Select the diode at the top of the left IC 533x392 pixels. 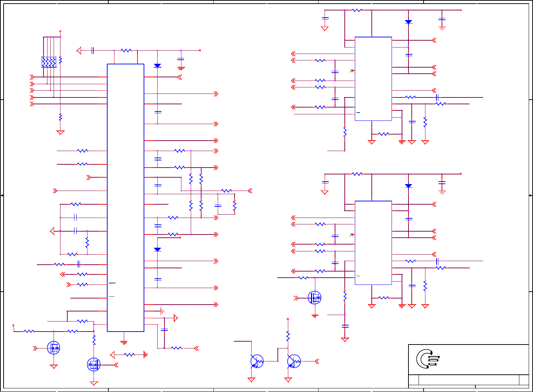tap(157, 66)
